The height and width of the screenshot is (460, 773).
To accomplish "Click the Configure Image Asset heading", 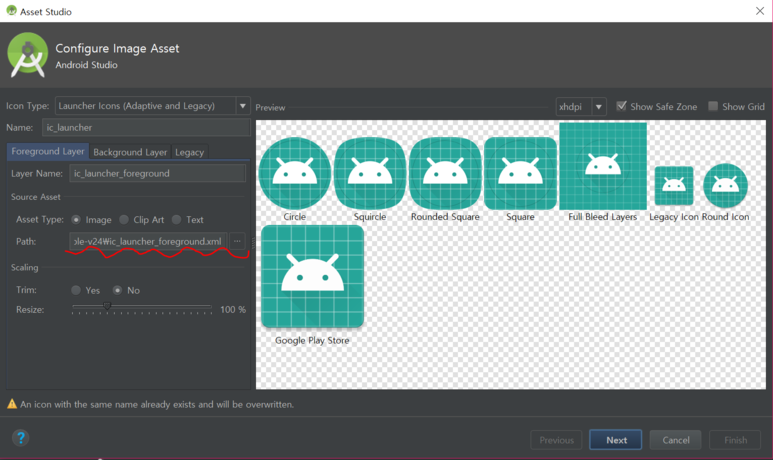I will tap(117, 48).
